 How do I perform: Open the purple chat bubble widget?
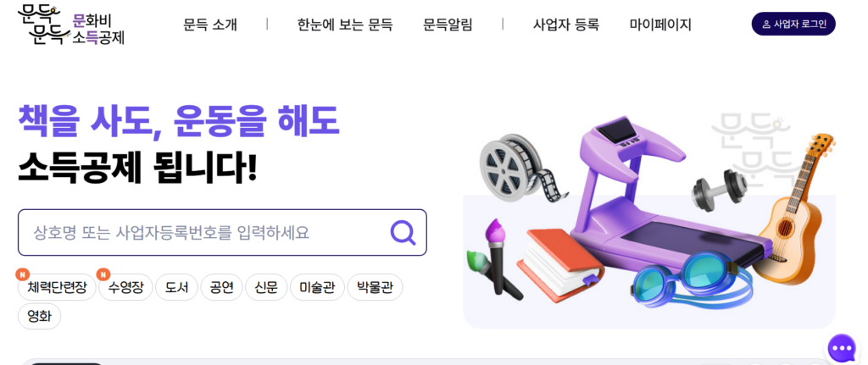point(842,348)
